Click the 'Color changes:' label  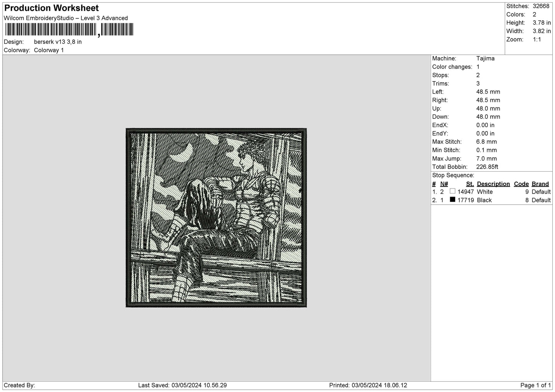452,67
